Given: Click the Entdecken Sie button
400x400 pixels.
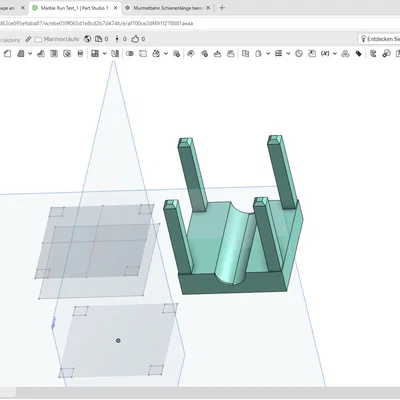Looking at the screenshot, I should [379, 39].
